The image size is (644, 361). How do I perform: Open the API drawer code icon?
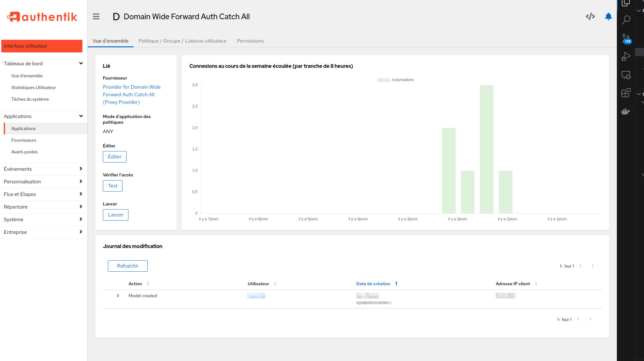pos(590,16)
